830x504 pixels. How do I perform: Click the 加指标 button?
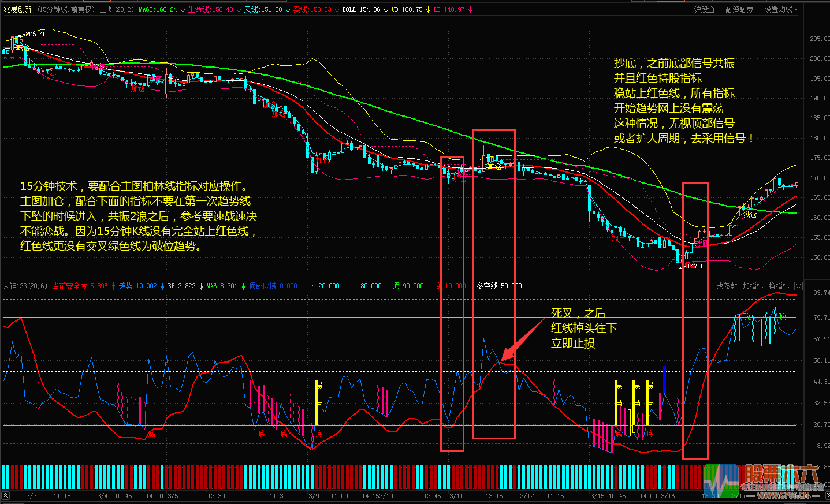click(753, 286)
